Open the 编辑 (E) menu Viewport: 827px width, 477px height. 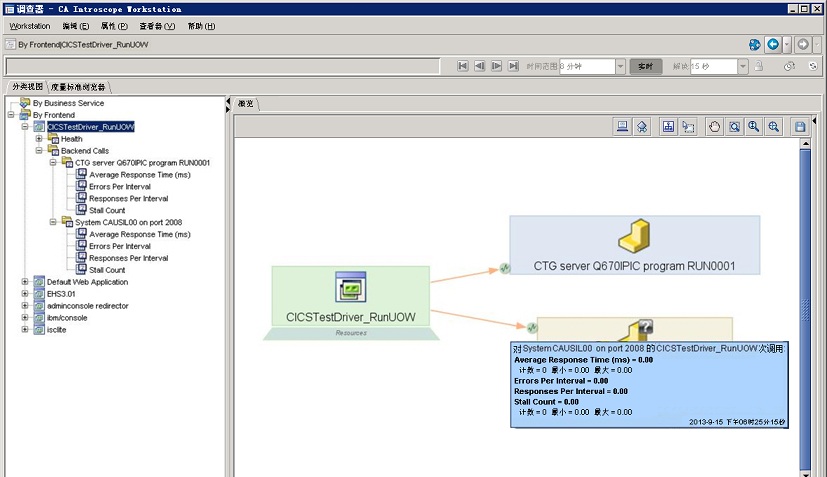75,26
